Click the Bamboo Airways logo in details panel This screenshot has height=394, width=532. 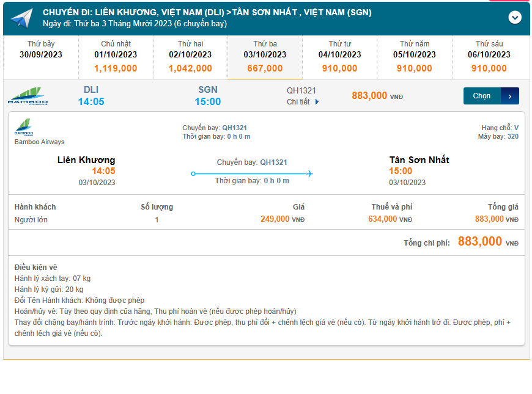(24, 129)
